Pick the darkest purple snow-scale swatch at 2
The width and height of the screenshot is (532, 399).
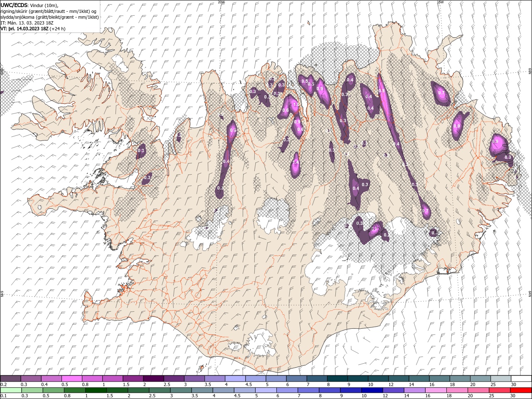click(x=153, y=379)
